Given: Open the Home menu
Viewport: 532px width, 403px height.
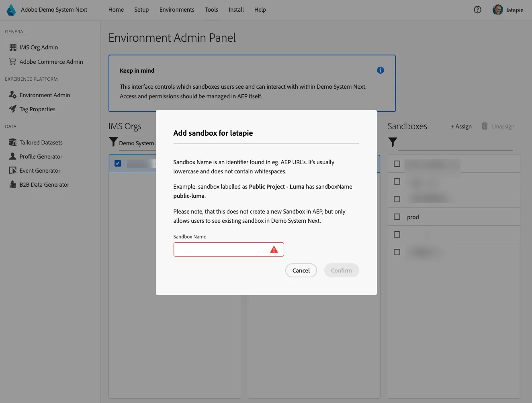Looking at the screenshot, I should pos(116,10).
